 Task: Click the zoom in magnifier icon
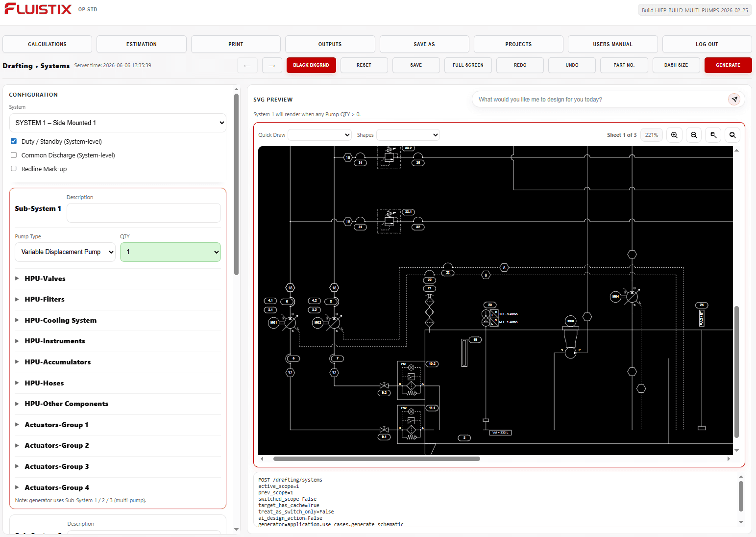[x=674, y=135]
